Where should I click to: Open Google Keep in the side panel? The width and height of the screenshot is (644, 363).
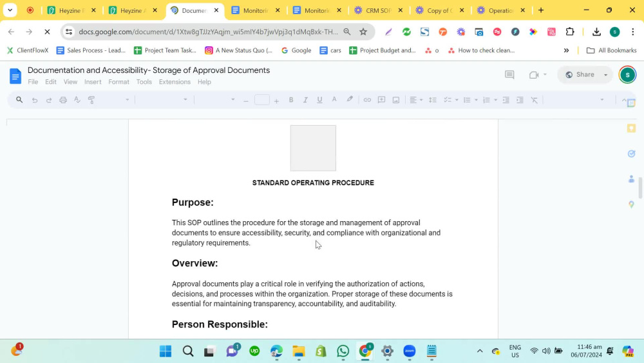(631, 128)
